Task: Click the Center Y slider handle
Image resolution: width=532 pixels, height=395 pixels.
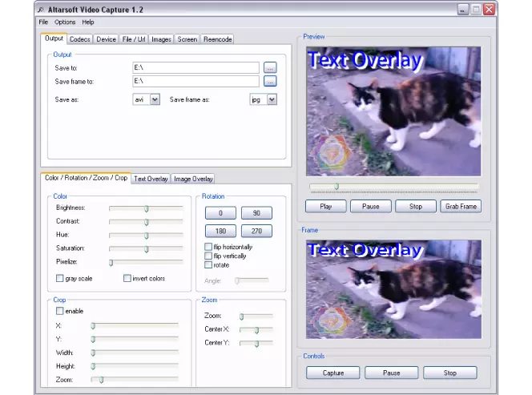Action: coord(257,344)
